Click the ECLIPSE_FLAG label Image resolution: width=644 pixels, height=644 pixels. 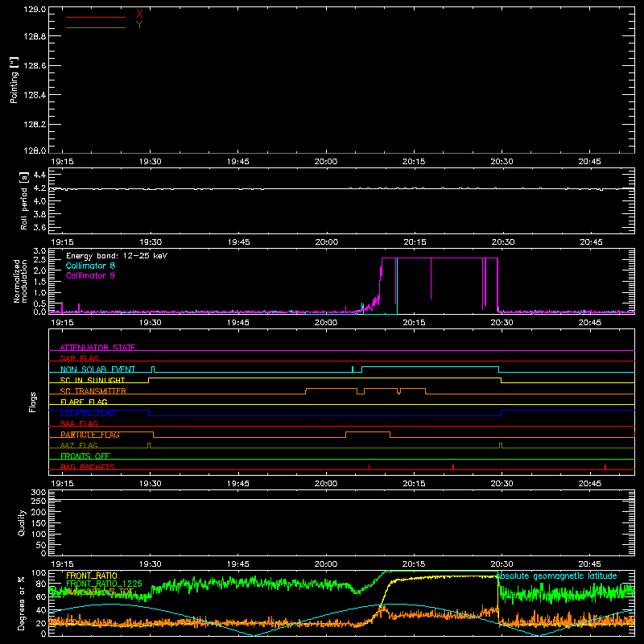tap(88, 413)
